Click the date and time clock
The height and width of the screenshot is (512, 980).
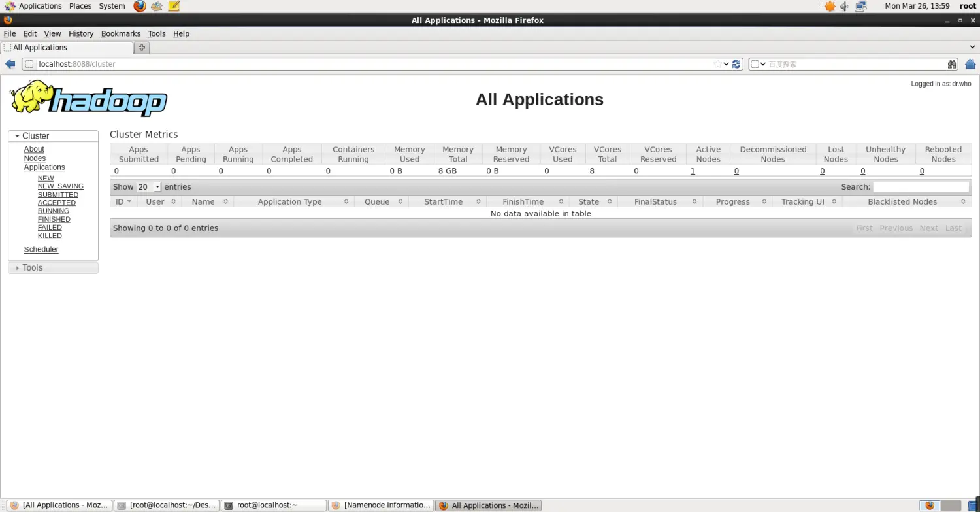(x=917, y=6)
